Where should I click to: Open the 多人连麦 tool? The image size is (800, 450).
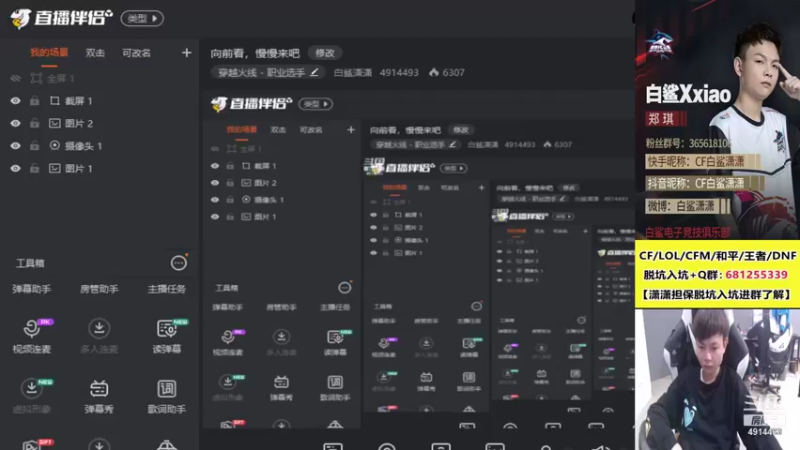[99, 336]
